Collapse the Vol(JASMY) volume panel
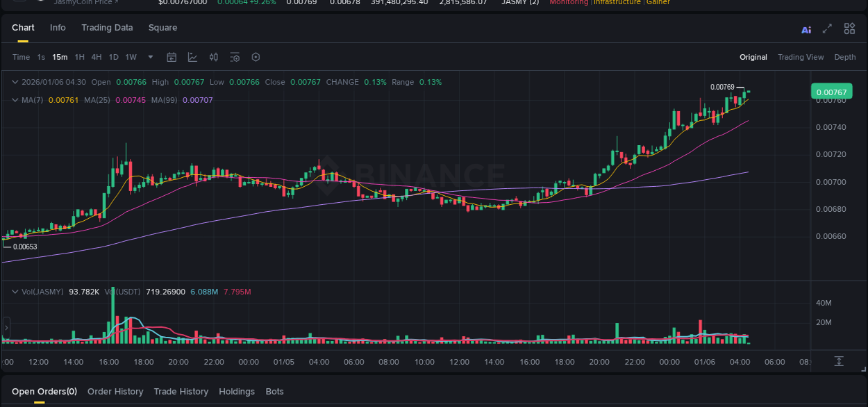Screen dimensions: 868x407 [x=14, y=291]
